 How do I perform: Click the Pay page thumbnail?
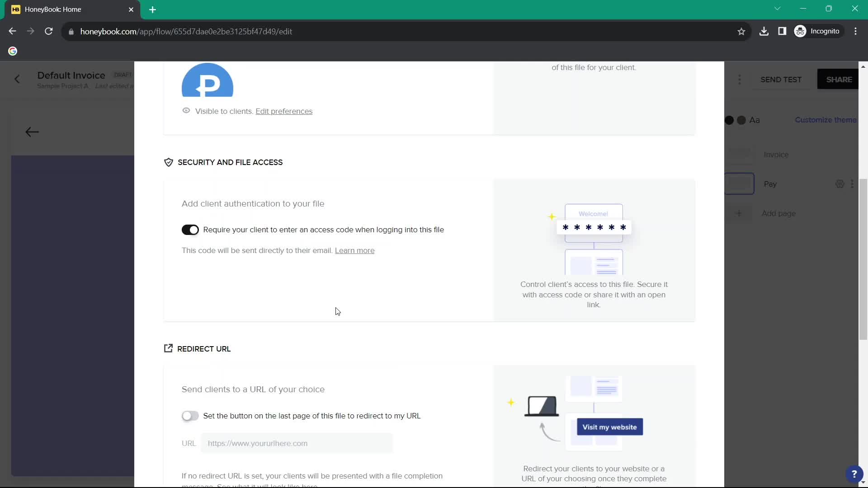coord(740,184)
